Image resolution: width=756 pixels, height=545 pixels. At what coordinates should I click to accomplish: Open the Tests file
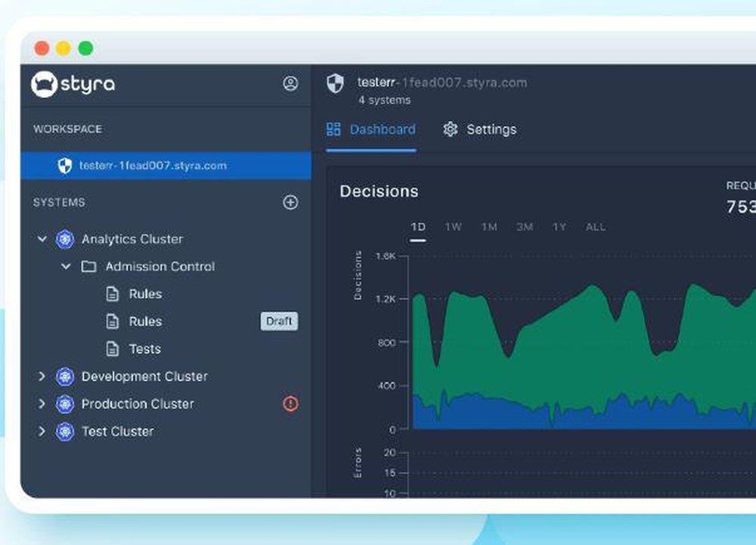click(145, 349)
